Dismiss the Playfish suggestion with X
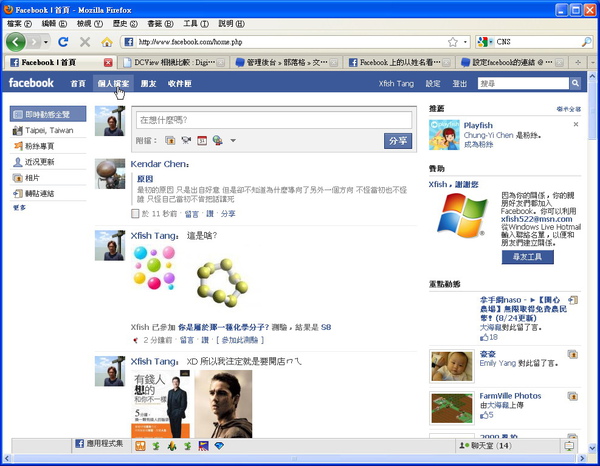The height and width of the screenshot is (466, 600). pyautogui.click(x=576, y=124)
